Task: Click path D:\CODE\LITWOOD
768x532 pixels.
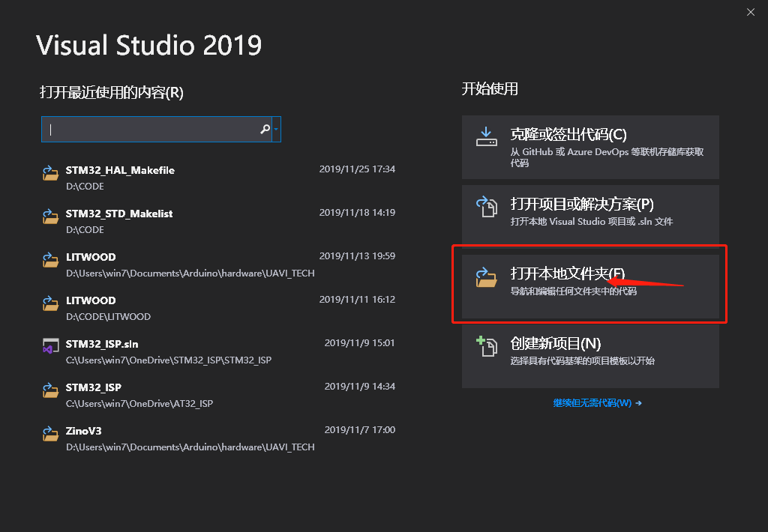Action: pos(108,317)
